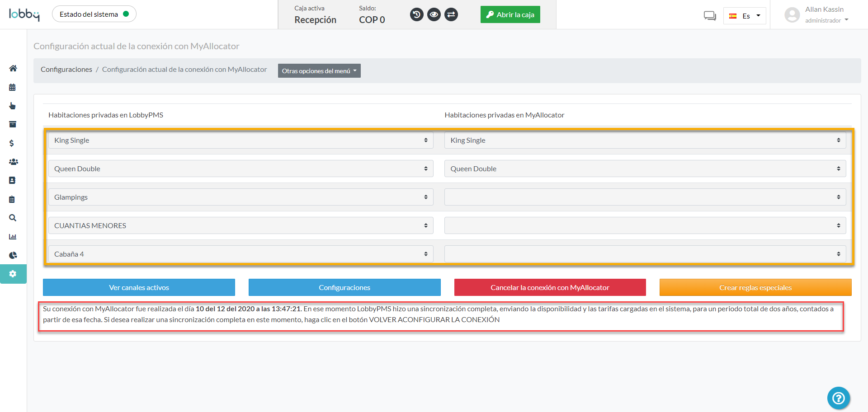The image size is (868, 412).
Task: Click the Recepción active cash box text
Action: [x=315, y=20]
